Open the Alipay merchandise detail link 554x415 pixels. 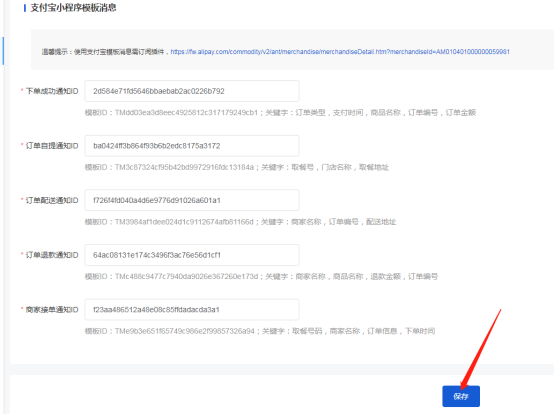click(340, 52)
